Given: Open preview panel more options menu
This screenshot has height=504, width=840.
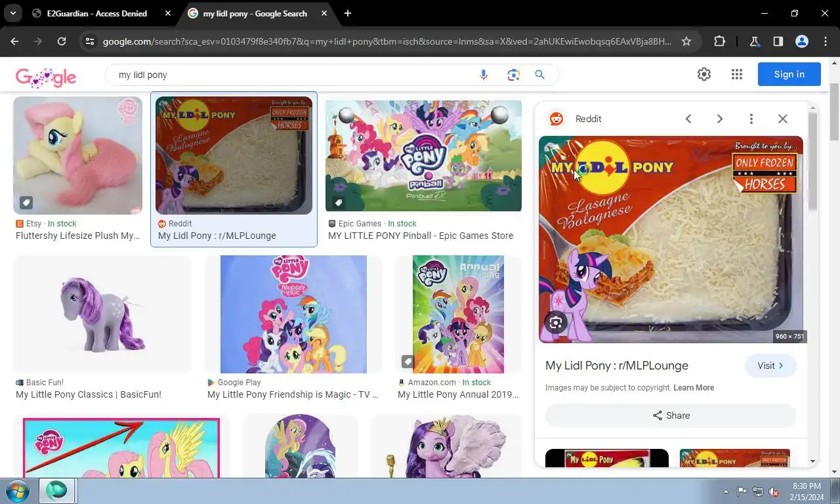Looking at the screenshot, I should click(751, 119).
